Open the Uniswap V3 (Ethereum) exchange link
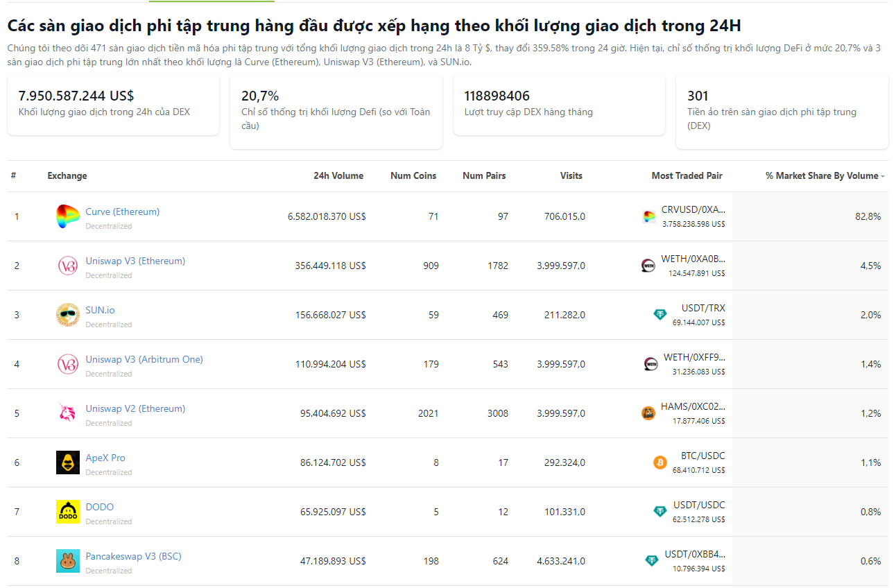This screenshot has width=896, height=588. coord(135,261)
